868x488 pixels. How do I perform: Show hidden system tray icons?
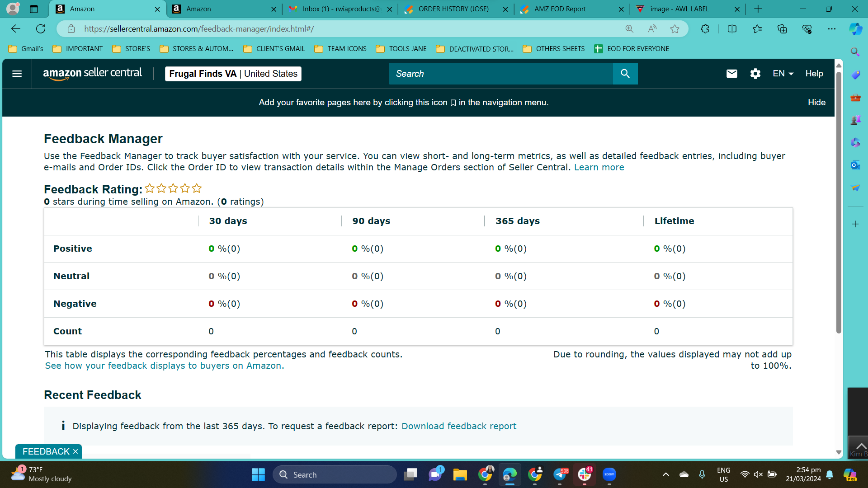(665, 474)
